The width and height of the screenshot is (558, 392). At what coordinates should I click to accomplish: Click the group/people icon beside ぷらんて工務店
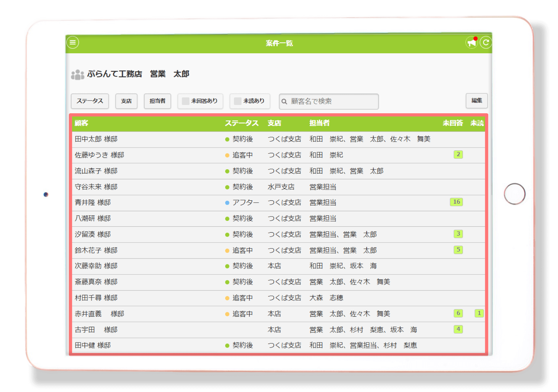click(77, 74)
